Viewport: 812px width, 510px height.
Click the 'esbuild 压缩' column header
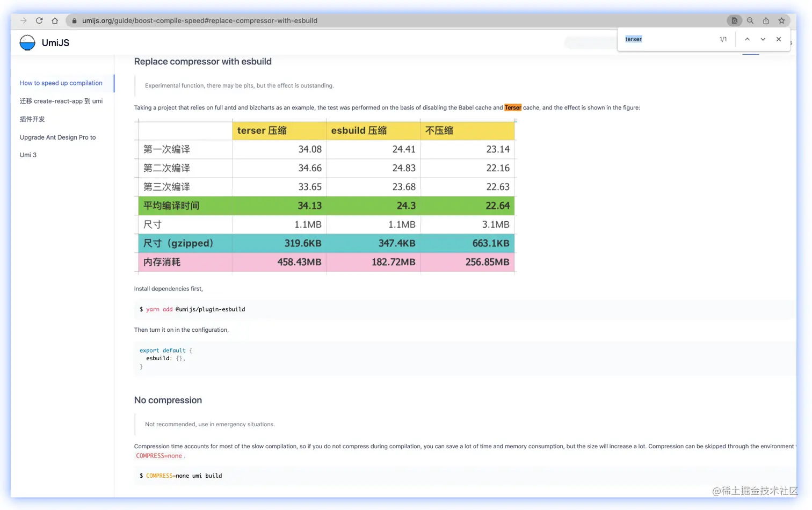pos(373,130)
